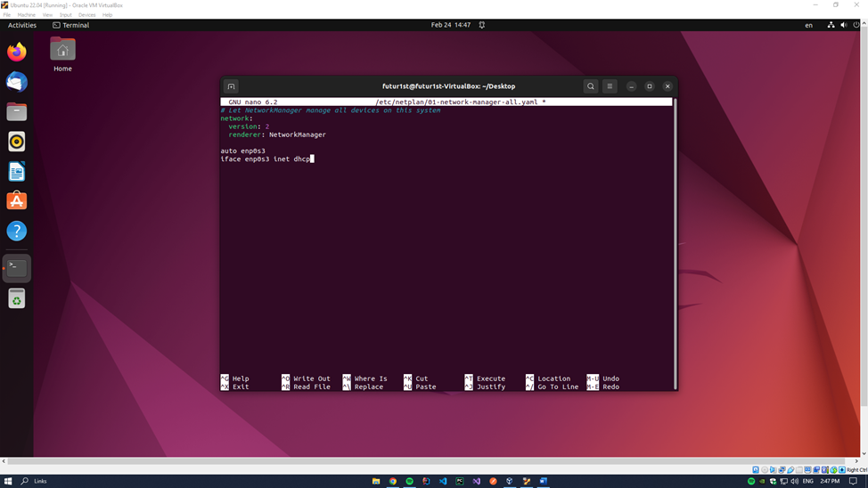Click the Windows taskbar search icon
This screenshot has width=868, height=488.
(24, 482)
